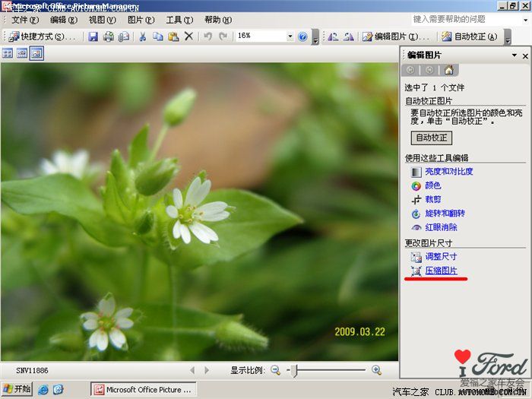
Task: Click the Save toolbar icon
Action: [x=93, y=36]
